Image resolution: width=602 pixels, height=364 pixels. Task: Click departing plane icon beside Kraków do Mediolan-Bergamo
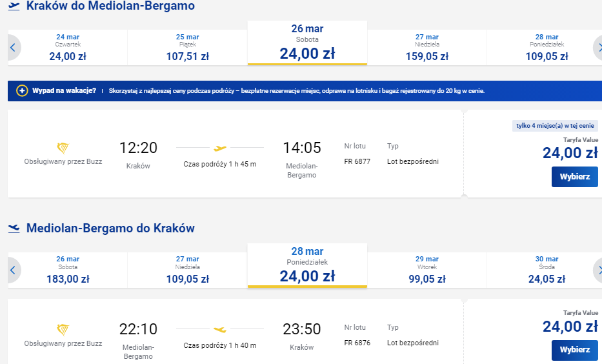tap(14, 6)
